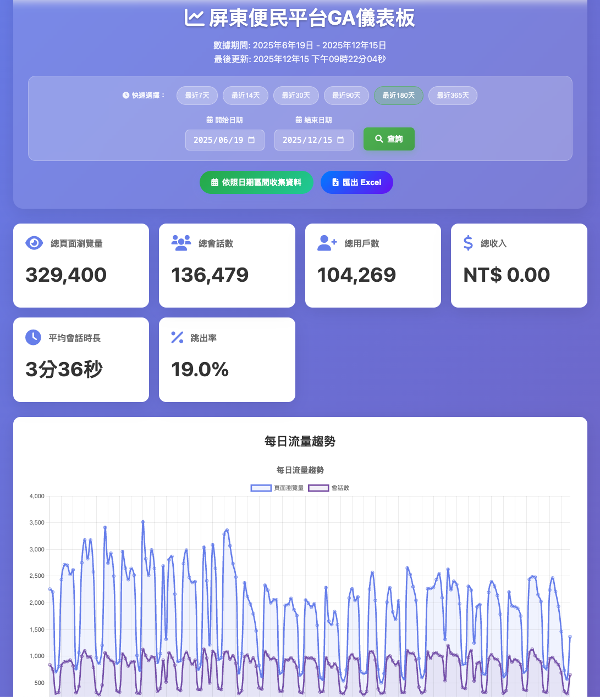Open calendar picker in start date field

pyautogui.click(x=252, y=140)
